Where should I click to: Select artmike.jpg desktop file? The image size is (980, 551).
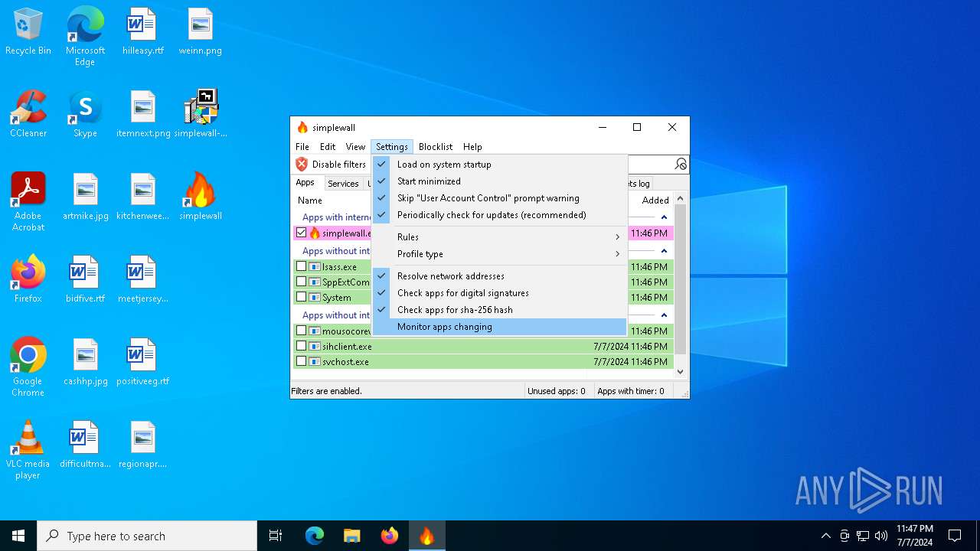pos(85,197)
